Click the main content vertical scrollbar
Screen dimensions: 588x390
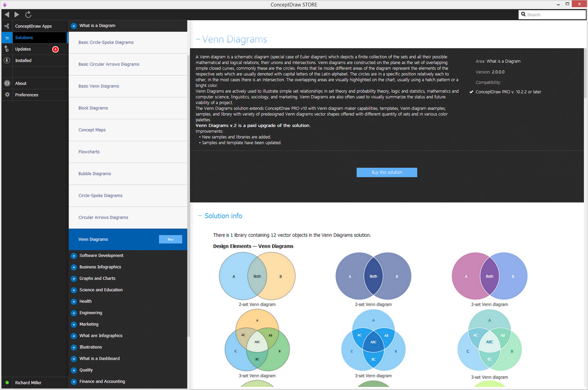[586, 60]
